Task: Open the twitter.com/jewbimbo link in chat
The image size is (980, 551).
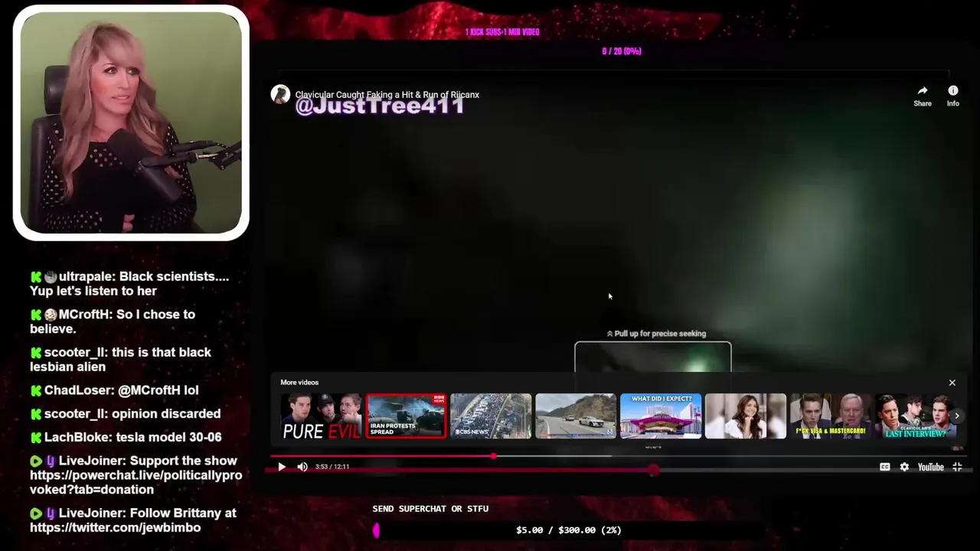Action: (x=115, y=528)
